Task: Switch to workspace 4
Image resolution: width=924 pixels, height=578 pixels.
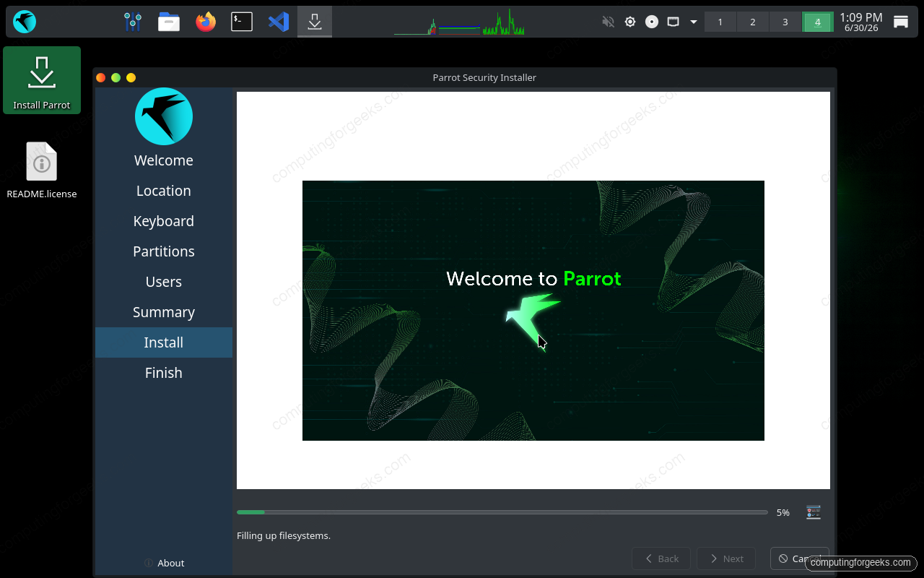Action: pos(818,22)
